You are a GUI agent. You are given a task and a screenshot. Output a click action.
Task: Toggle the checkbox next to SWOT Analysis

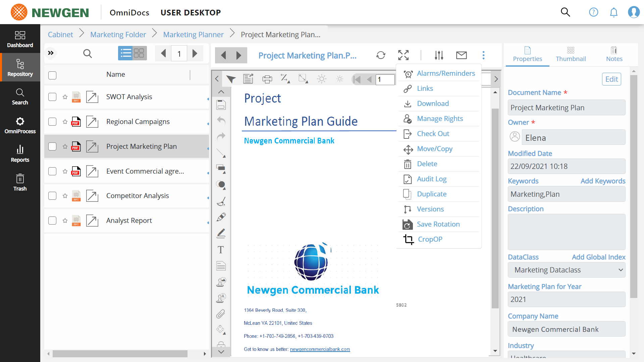52,97
